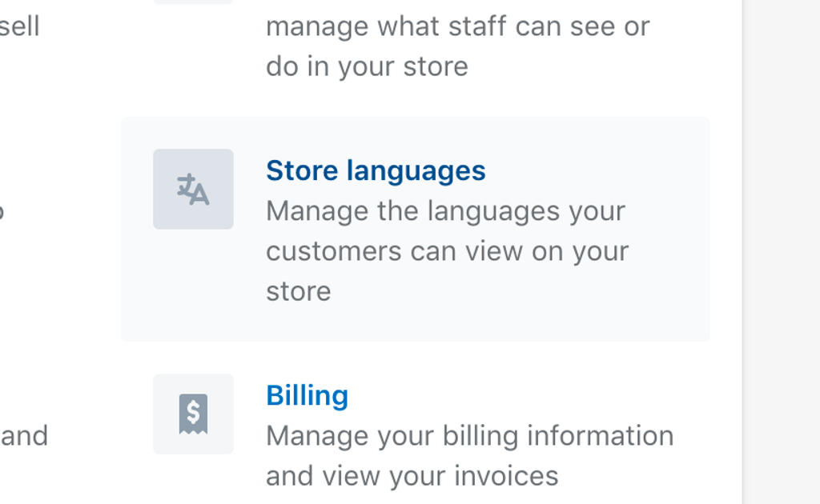
Task: Click the Store languages description text
Action: pyautogui.click(x=448, y=250)
